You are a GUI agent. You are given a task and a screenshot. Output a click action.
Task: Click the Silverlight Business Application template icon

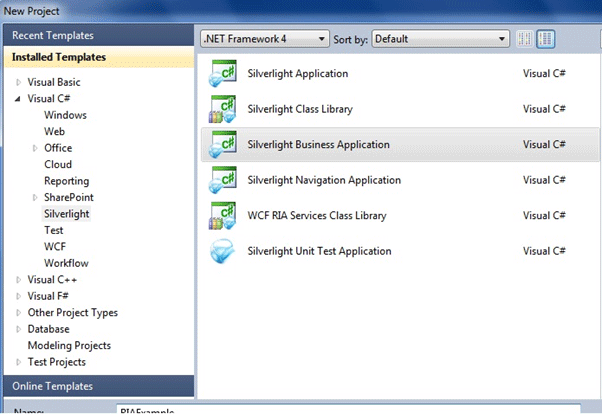(x=222, y=144)
